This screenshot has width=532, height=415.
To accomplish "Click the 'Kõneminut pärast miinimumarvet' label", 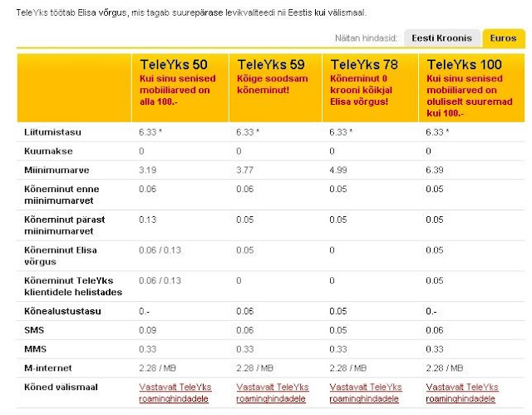I will [65, 225].
